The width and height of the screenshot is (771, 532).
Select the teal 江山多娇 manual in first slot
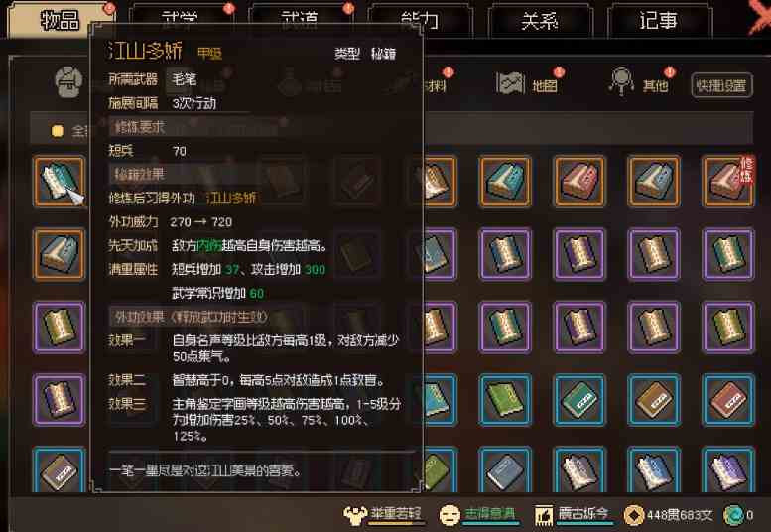coord(59,182)
